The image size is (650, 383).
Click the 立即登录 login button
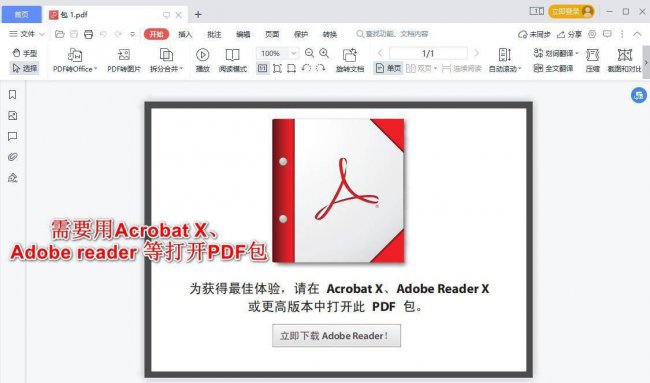pyautogui.click(x=571, y=11)
